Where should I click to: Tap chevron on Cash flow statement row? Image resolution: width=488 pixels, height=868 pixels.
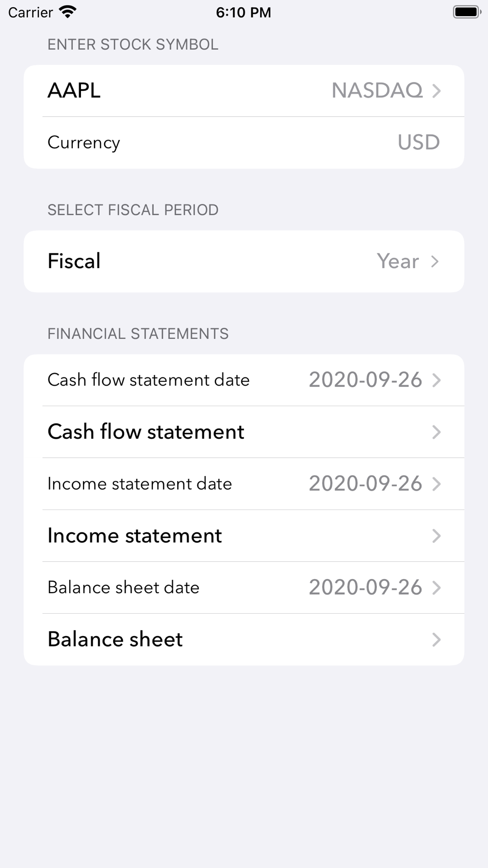click(436, 432)
